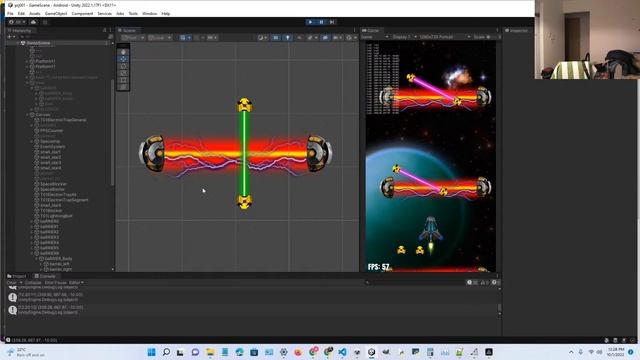Image resolution: width=640 pixels, height=360 pixels.
Task: Open the Editor dropdown in the Console
Action: tap(76, 282)
